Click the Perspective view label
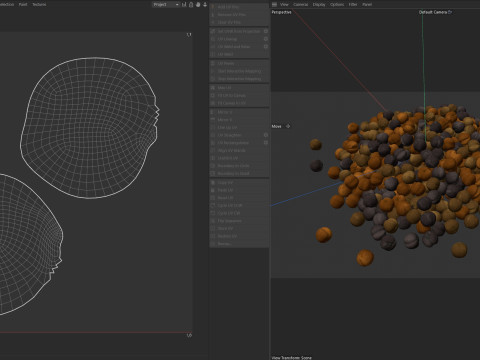This screenshot has height=360, width=480. point(281,12)
